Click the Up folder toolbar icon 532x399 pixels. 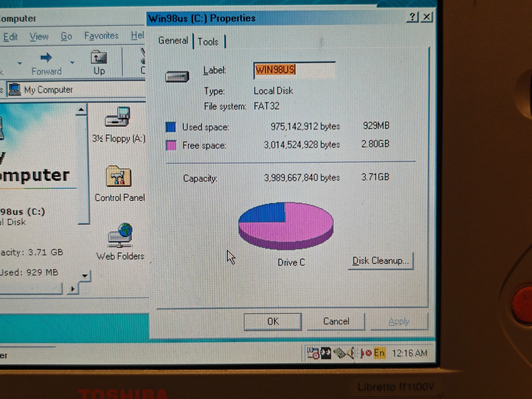[99, 58]
